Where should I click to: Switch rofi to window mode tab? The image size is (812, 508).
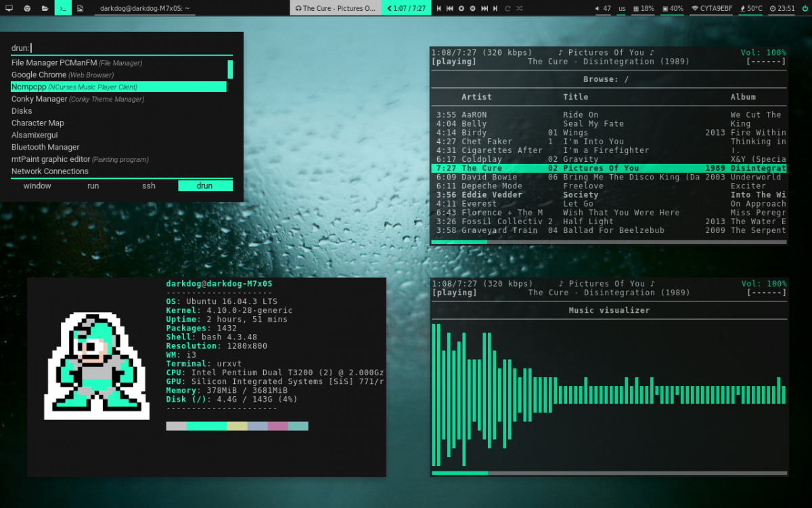37,186
